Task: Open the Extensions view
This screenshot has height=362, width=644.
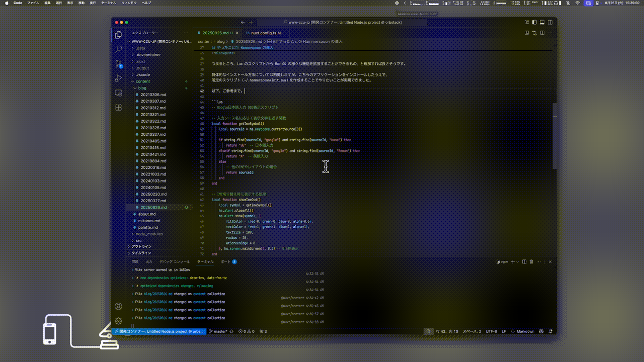Action: (118, 108)
